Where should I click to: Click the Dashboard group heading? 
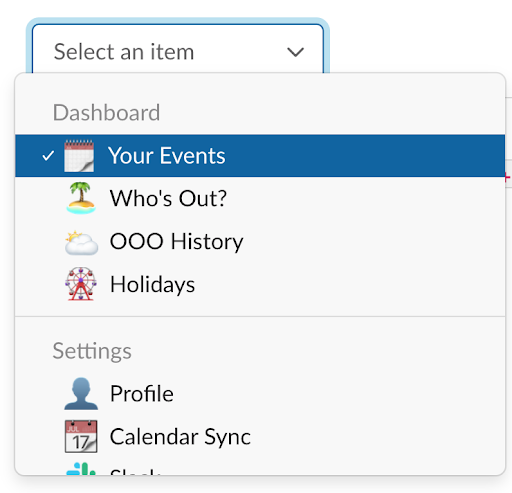[106, 112]
